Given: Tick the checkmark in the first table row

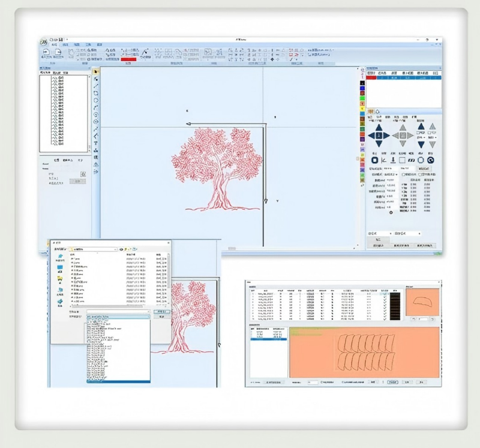Looking at the screenshot, I should [x=384, y=293].
